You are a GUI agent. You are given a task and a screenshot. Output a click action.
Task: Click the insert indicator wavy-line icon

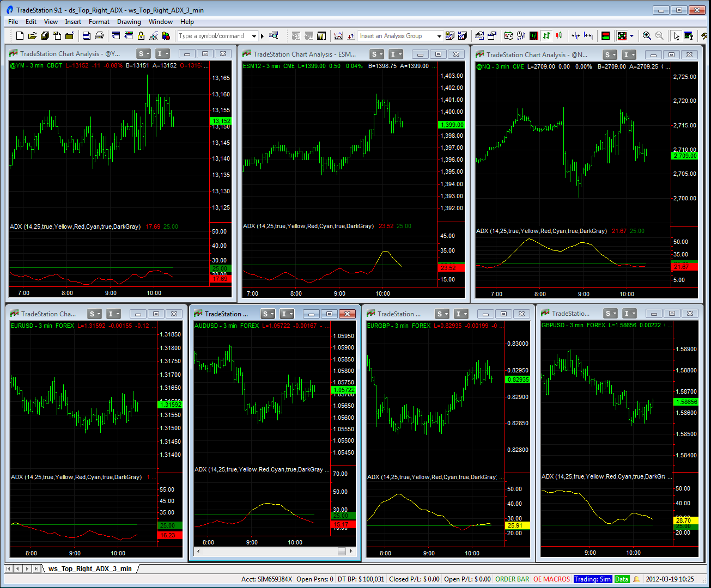pyautogui.click(x=338, y=36)
